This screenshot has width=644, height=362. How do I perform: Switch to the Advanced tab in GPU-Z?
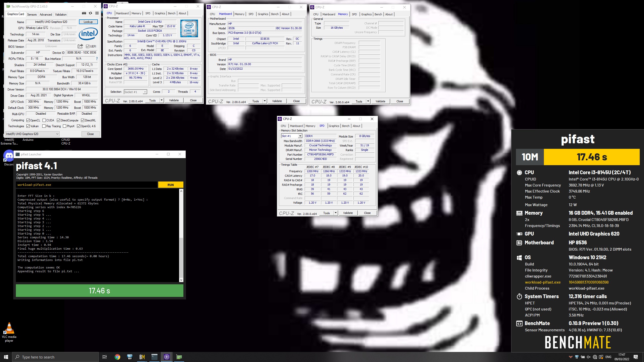click(x=46, y=14)
